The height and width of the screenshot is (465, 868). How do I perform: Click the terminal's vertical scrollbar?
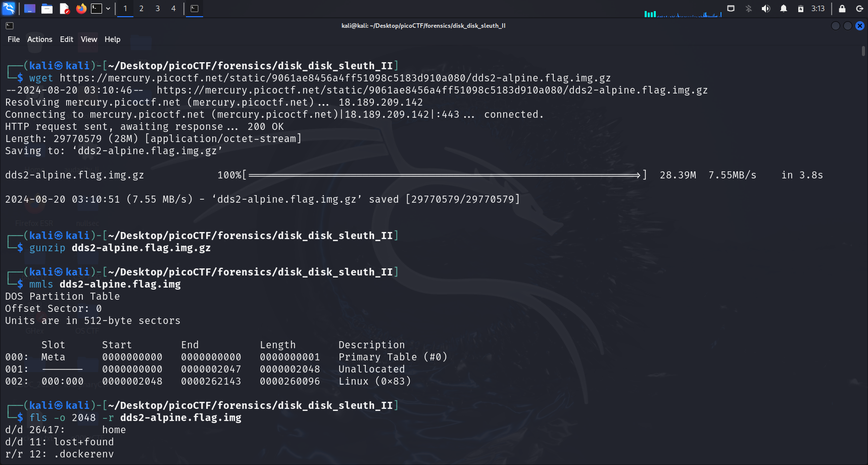[x=863, y=51]
